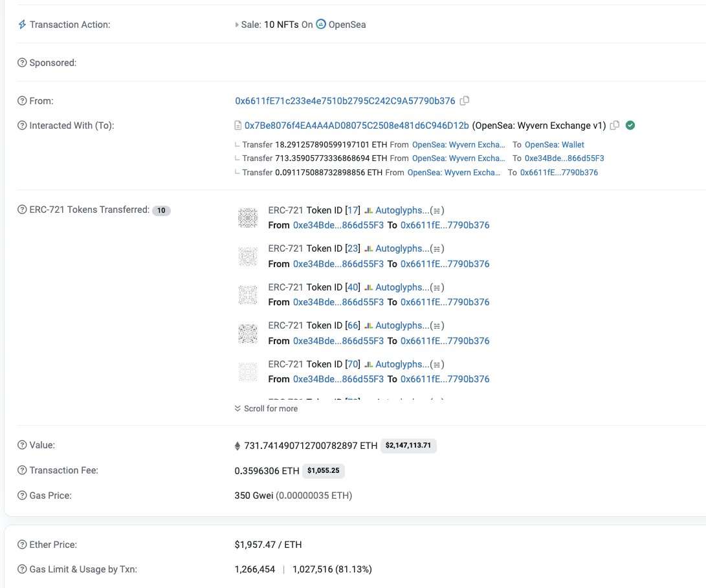Click help icon next to Sponsored
This screenshot has width=706, height=588.
[22, 63]
